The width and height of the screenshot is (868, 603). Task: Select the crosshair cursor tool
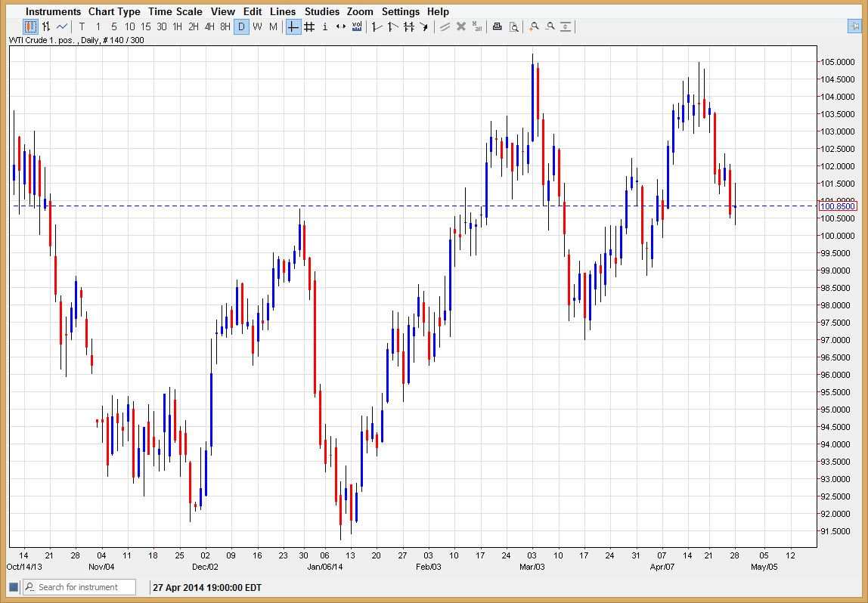[x=292, y=26]
